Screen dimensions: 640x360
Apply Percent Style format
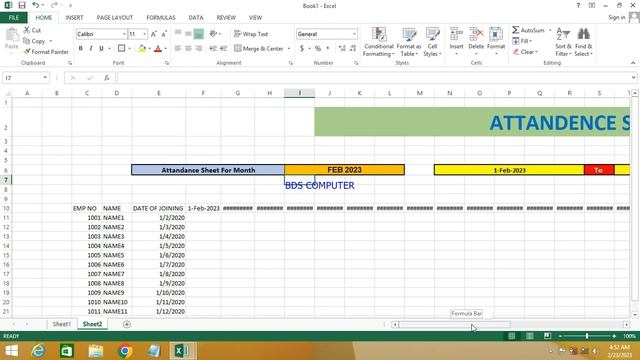point(318,49)
